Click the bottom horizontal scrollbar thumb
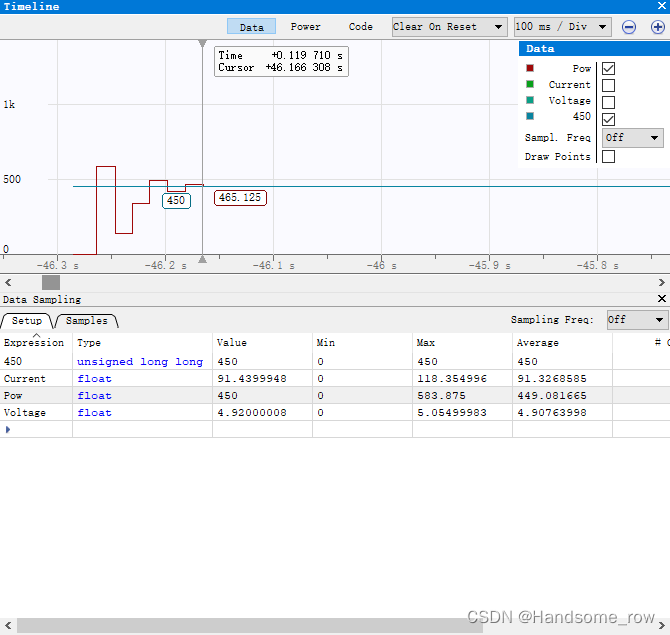This screenshot has height=635, width=670. [x=250, y=626]
